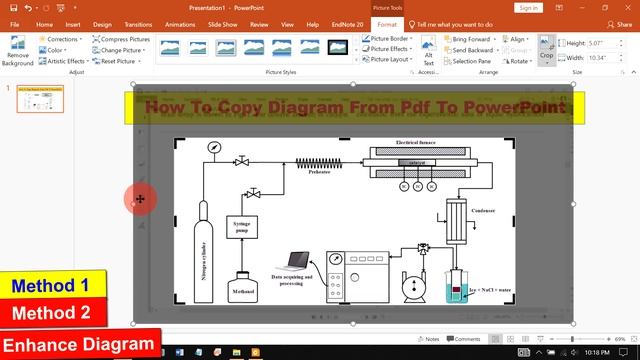Screen dimensions: 640x360
Task: Open the Rotate dropdown
Action: click(518, 61)
